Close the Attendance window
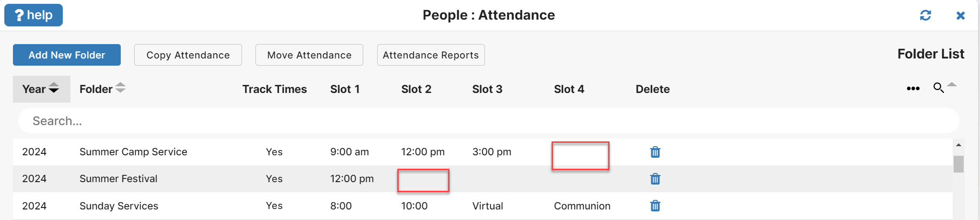 coord(960,15)
